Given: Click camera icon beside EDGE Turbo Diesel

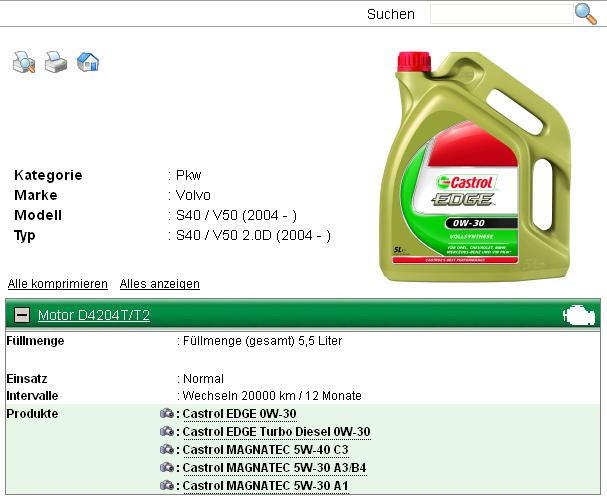Looking at the screenshot, I should click(167, 431).
